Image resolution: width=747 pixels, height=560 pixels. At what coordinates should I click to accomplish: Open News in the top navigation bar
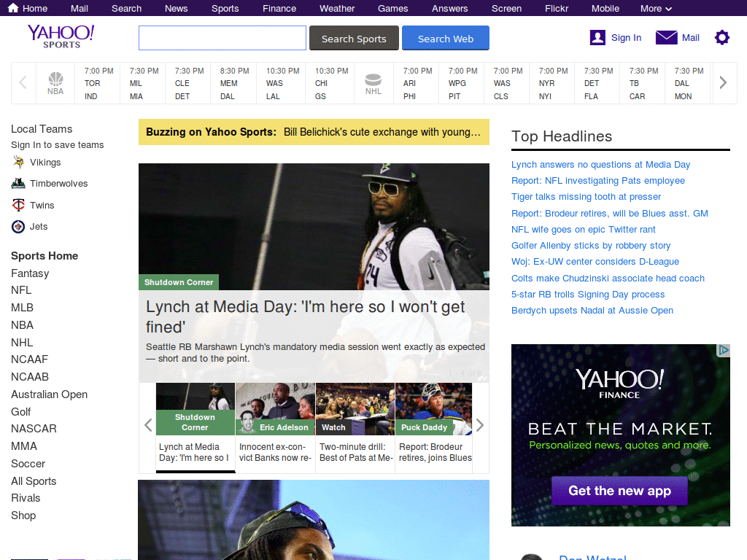177,9
